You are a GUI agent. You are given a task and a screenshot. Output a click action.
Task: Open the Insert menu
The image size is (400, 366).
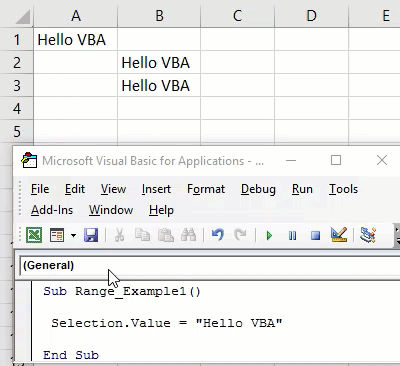point(156,189)
